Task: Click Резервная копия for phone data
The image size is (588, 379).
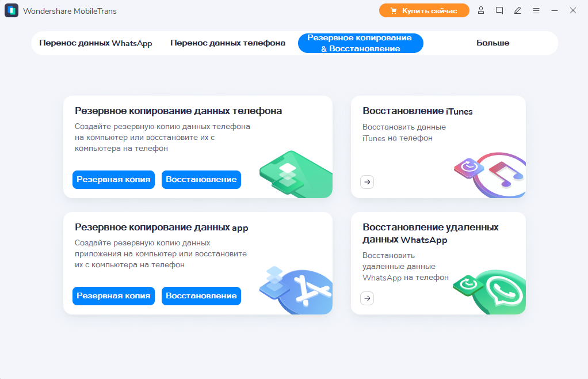Action: [x=113, y=180]
